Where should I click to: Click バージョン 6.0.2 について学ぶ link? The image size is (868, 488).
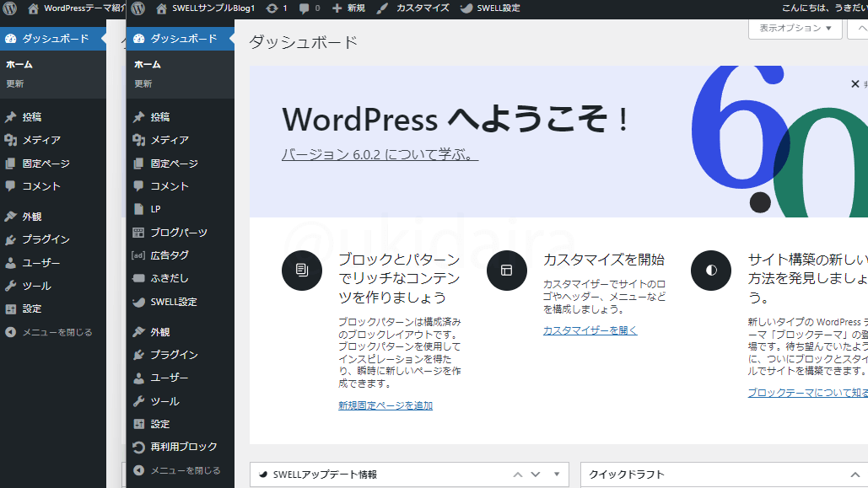tap(380, 154)
